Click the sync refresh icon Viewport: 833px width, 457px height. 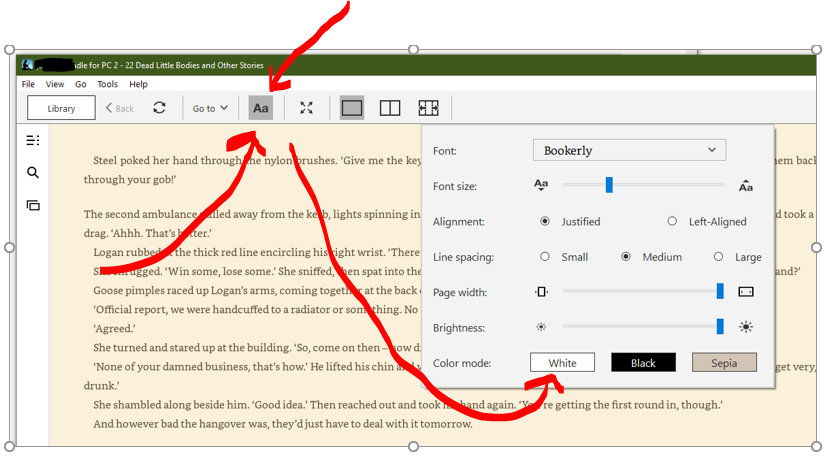coord(159,108)
